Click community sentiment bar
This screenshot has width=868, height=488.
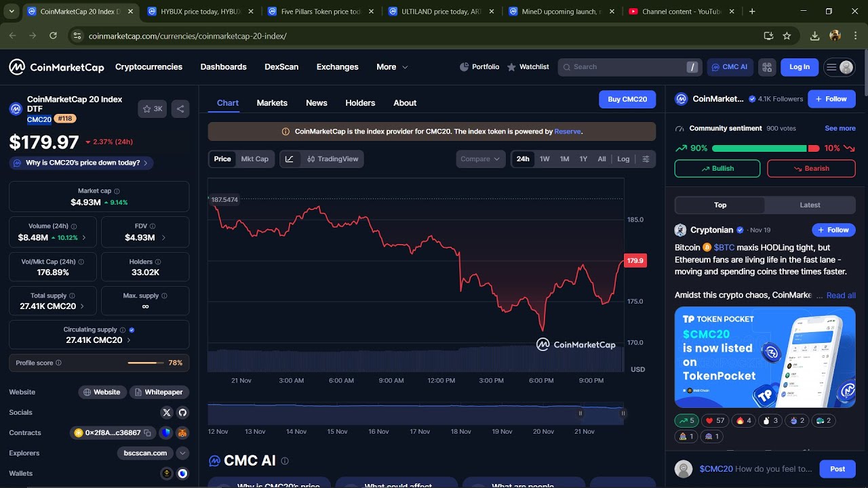(766, 148)
